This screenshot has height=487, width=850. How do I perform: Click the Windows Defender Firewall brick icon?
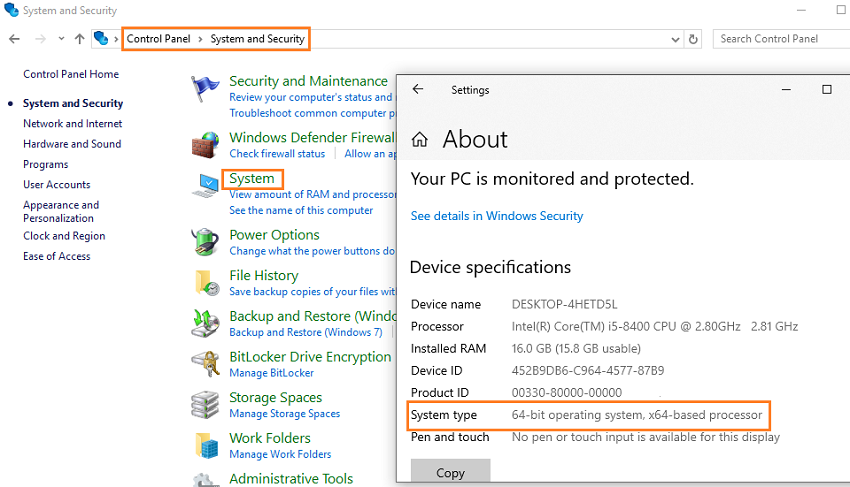point(205,145)
